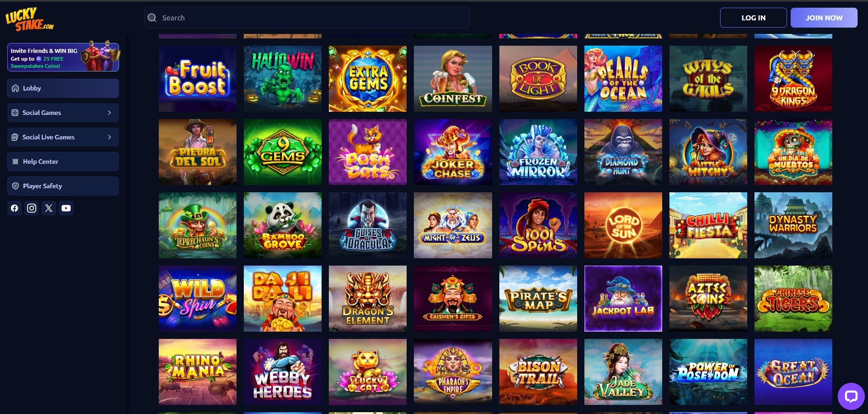Open the Help Center menu item
868x414 pixels.
63,162
